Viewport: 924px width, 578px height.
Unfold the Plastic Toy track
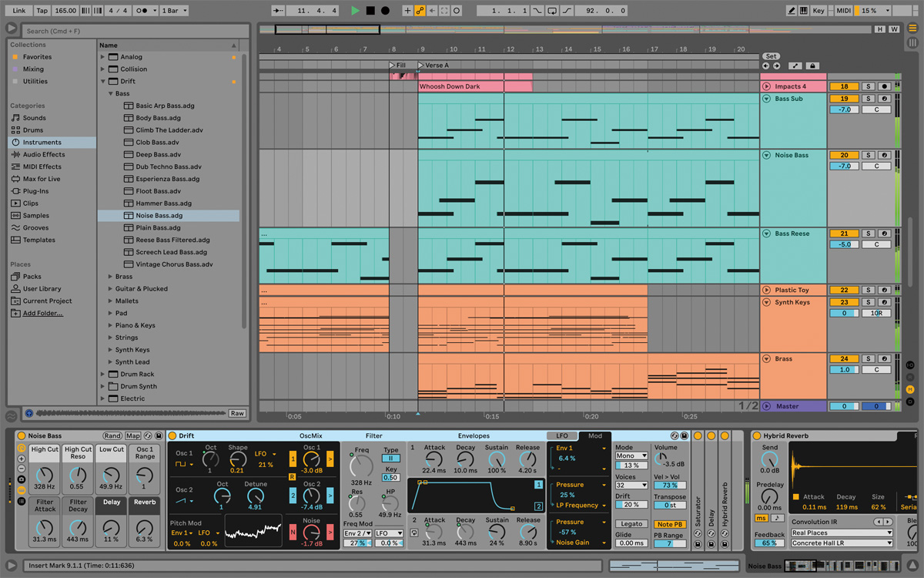pyautogui.click(x=766, y=291)
